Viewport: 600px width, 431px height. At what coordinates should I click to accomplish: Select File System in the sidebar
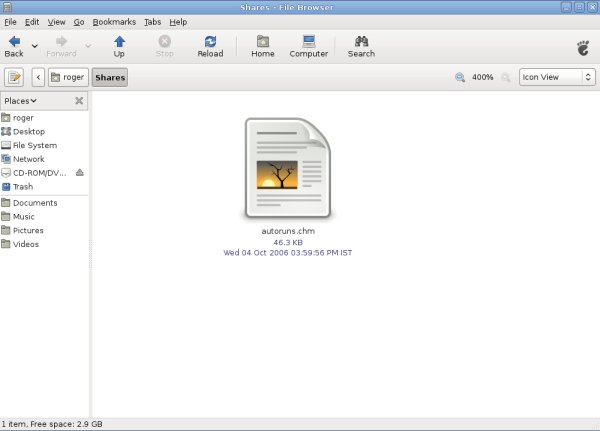[x=44, y=145]
